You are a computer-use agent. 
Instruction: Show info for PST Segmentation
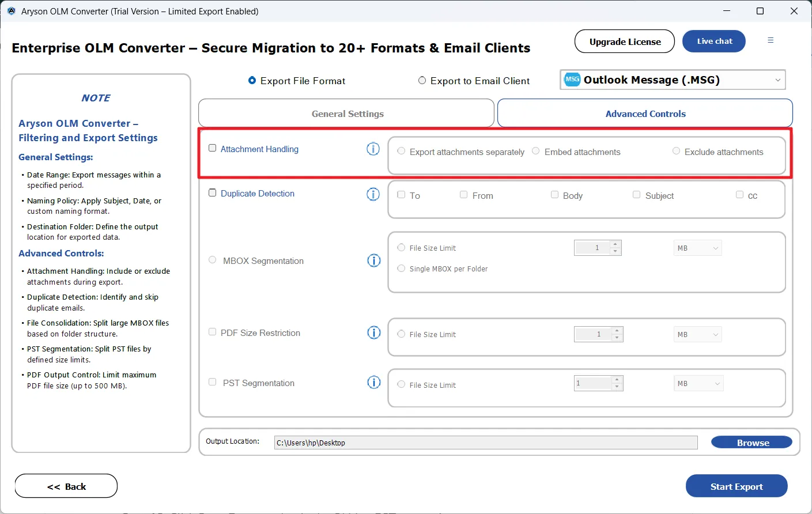[373, 383]
